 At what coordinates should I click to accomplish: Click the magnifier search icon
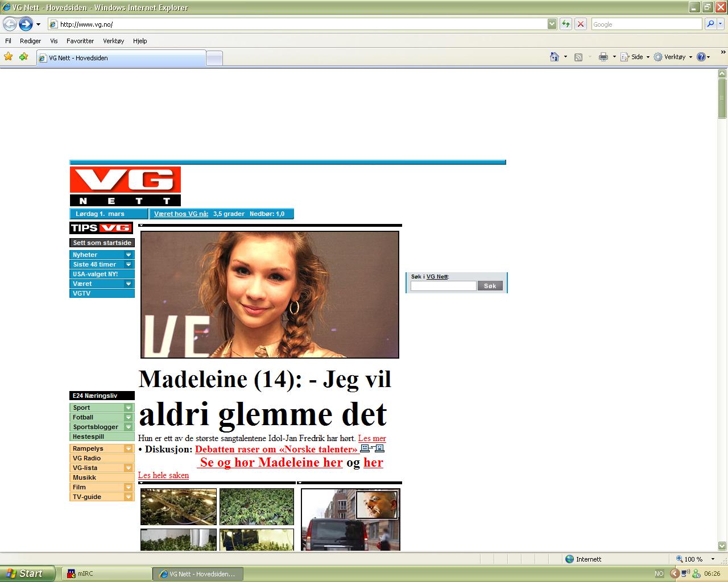click(710, 24)
